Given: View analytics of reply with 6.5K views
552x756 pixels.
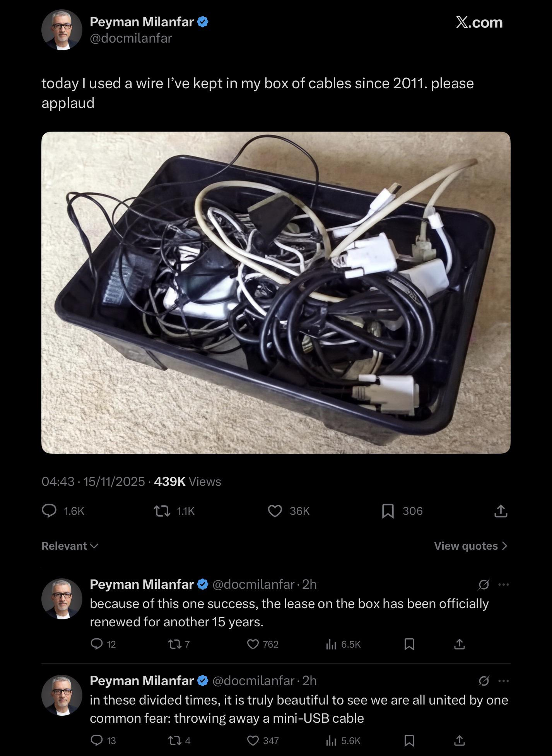Looking at the screenshot, I should [331, 644].
